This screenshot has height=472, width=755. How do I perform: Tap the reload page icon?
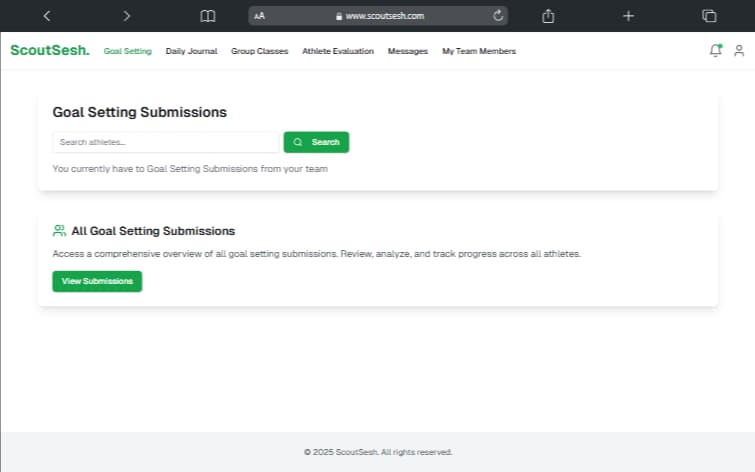pyautogui.click(x=498, y=16)
